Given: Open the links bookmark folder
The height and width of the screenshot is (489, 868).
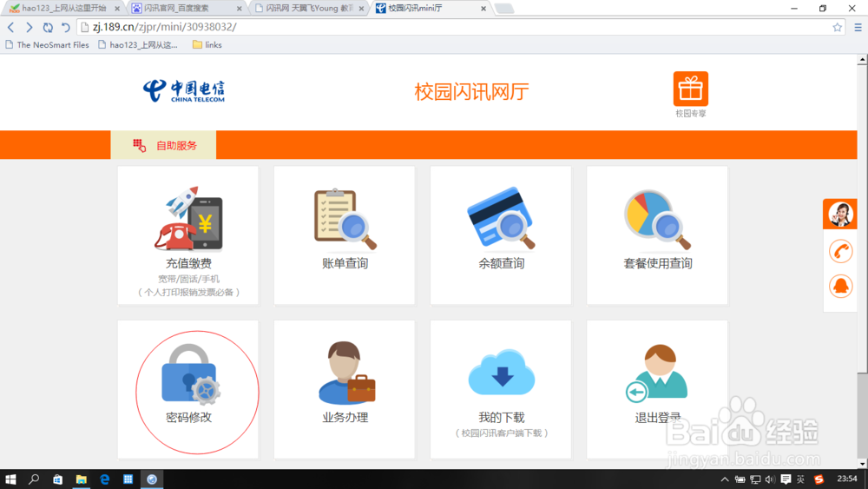Looking at the screenshot, I should (207, 45).
